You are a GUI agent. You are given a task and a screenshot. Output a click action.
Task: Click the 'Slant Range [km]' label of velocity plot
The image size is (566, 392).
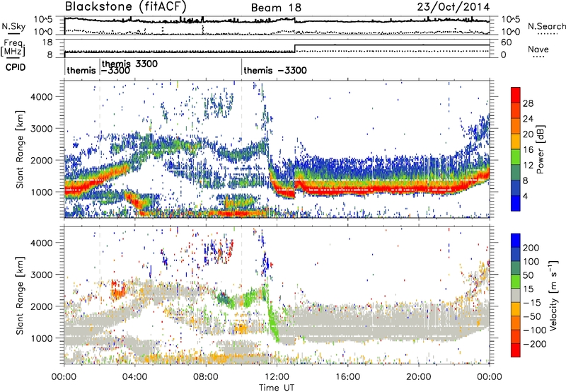(x=20, y=295)
